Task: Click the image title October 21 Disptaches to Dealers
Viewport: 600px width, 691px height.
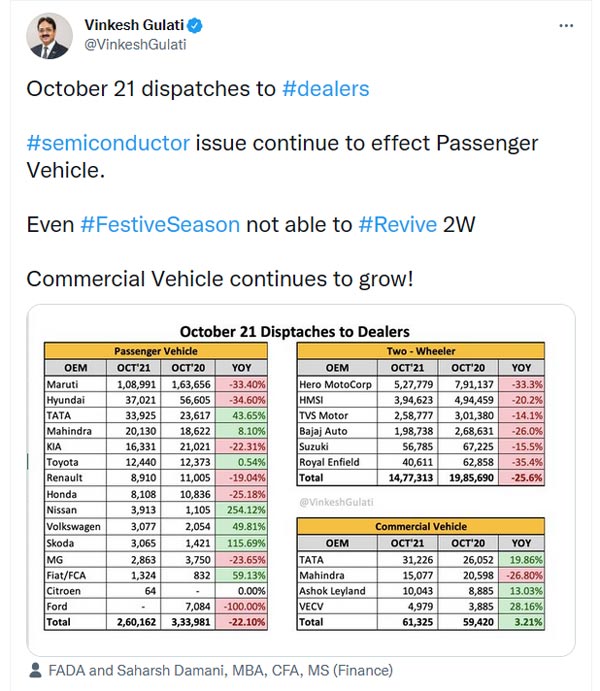Action: (x=294, y=331)
